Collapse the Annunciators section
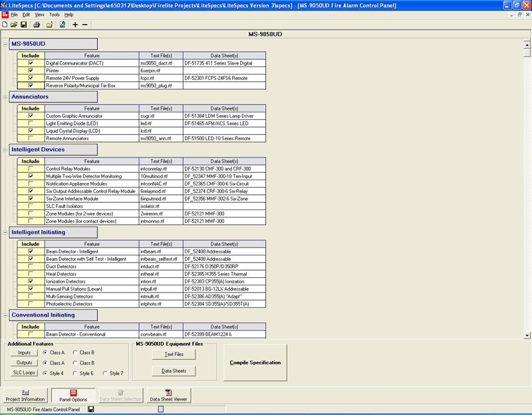The image size is (532, 415). click(x=6, y=97)
